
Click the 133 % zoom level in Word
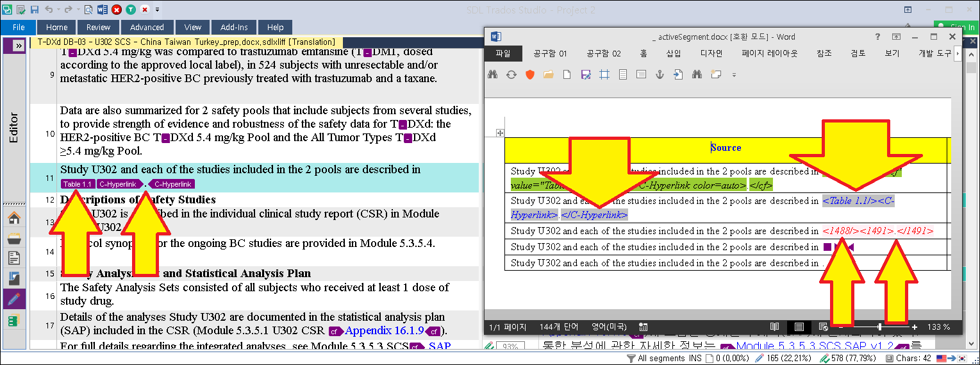click(x=939, y=327)
